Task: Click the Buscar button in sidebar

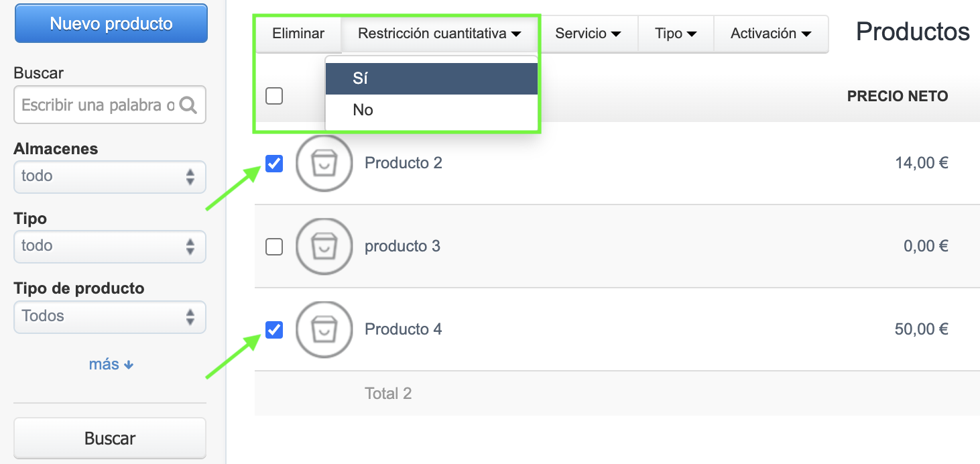Action: click(110, 439)
